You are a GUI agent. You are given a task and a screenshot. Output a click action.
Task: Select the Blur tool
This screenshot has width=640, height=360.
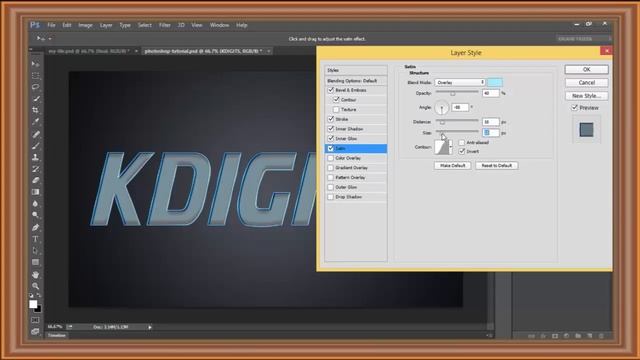coord(36,204)
